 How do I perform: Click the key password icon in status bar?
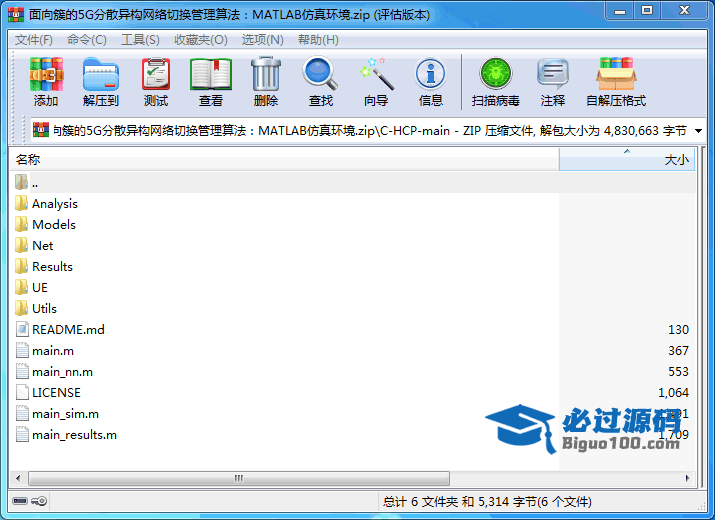39,501
